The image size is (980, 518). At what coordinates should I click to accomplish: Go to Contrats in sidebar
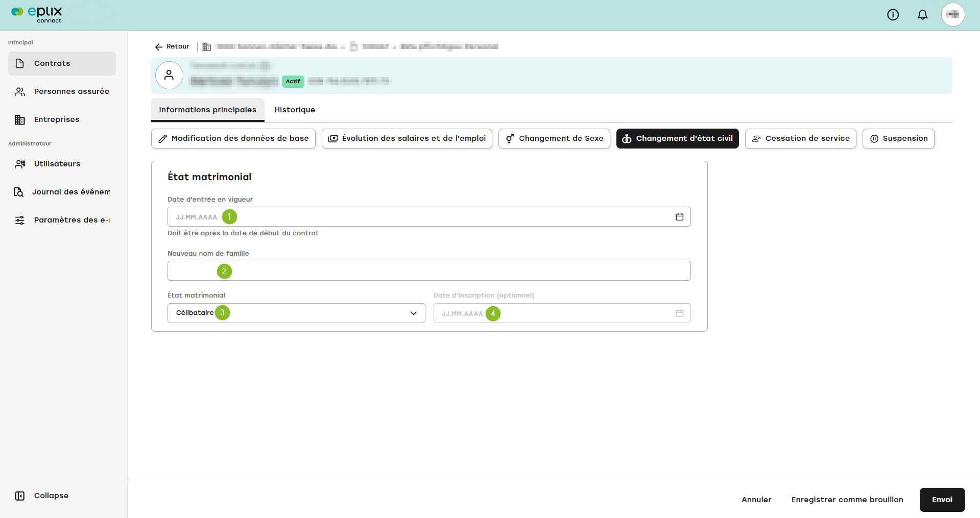[x=62, y=63]
